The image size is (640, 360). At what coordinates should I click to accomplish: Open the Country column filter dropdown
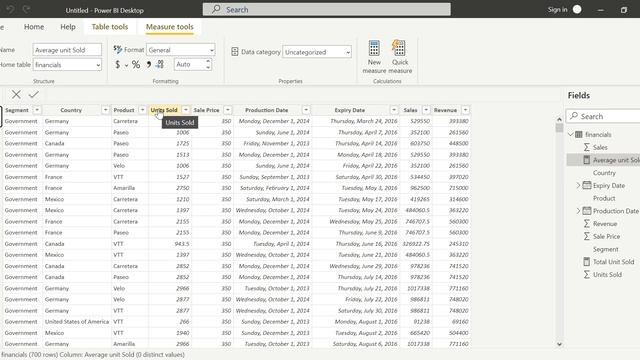click(x=105, y=110)
